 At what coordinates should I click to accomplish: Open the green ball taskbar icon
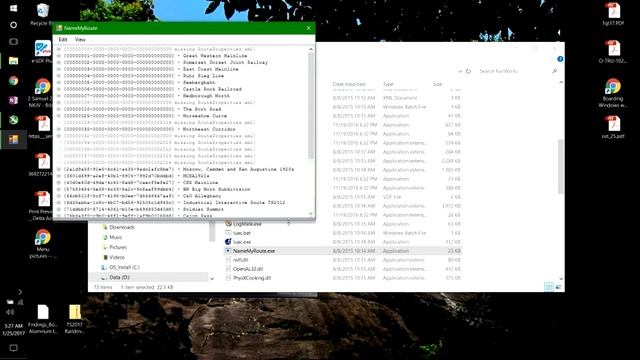(x=13, y=120)
